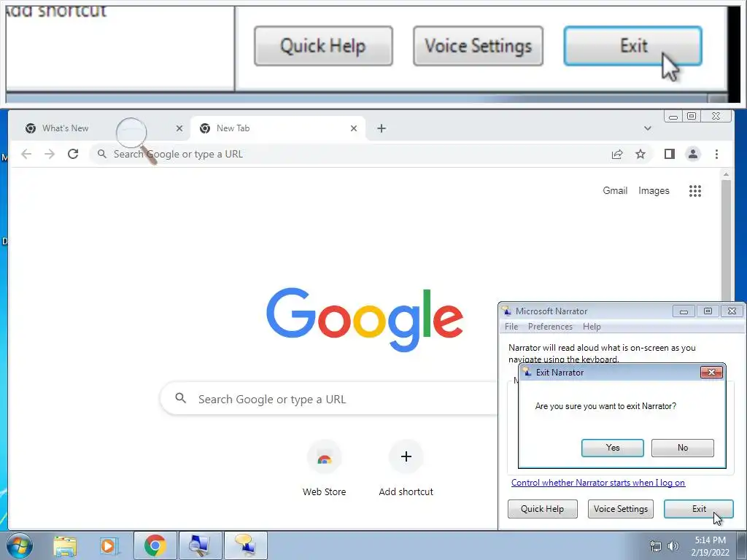Viewport: 747px width, 560px height.
Task: Go forward in Chrome
Action: tap(50, 154)
